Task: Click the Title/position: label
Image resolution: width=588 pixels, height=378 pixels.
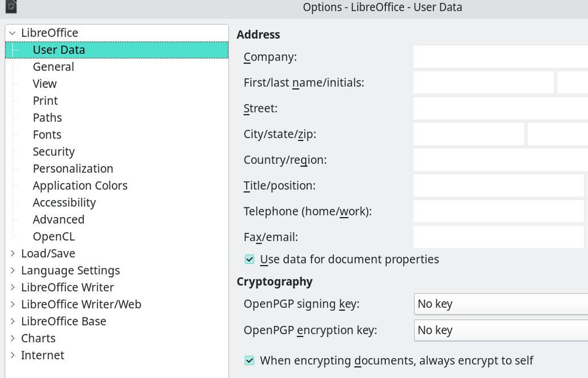Action: [279, 186]
